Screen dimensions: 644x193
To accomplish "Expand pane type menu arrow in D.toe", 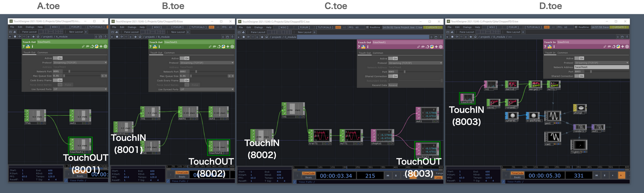I will pos(448,37).
